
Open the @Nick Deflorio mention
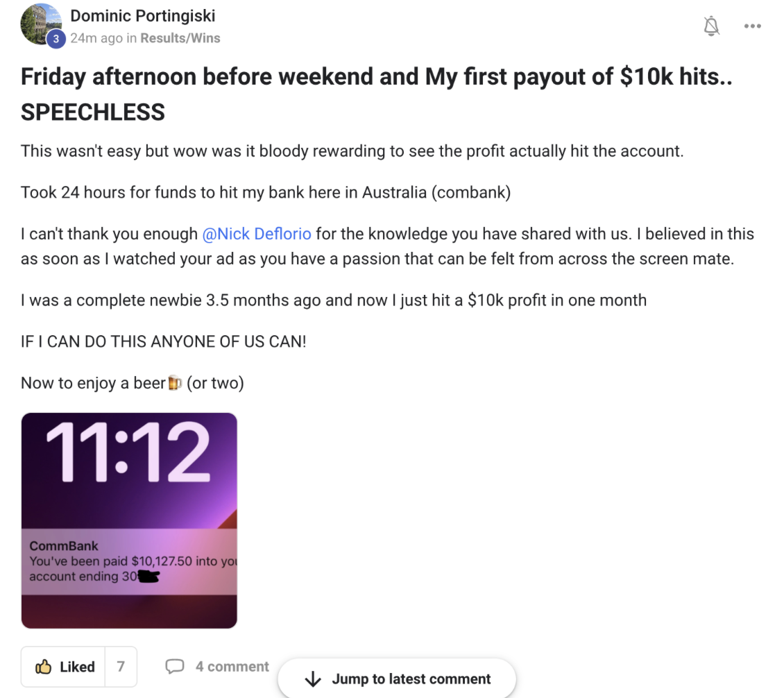[257, 234]
